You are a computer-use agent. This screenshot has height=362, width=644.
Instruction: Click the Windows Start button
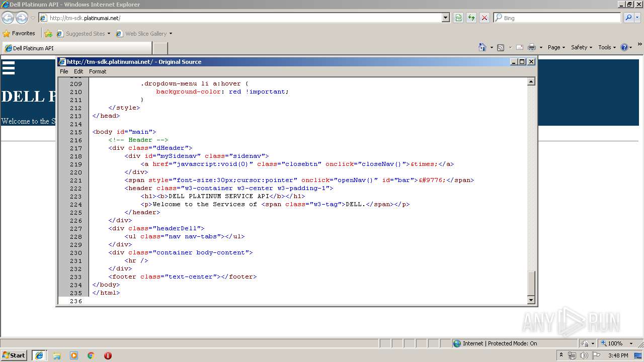pyautogui.click(x=14, y=355)
